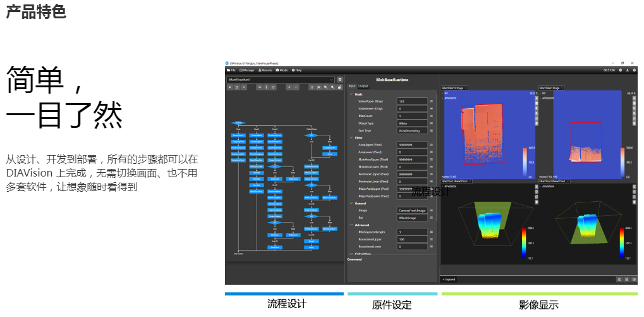Click the minus icon in flowchart toolbar

296,87
